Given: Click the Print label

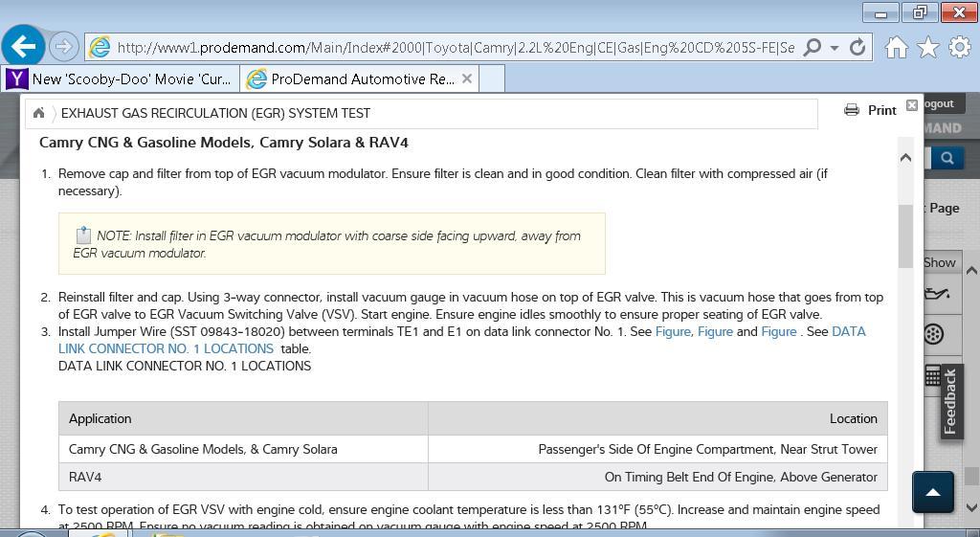Looking at the screenshot, I should point(881,111).
